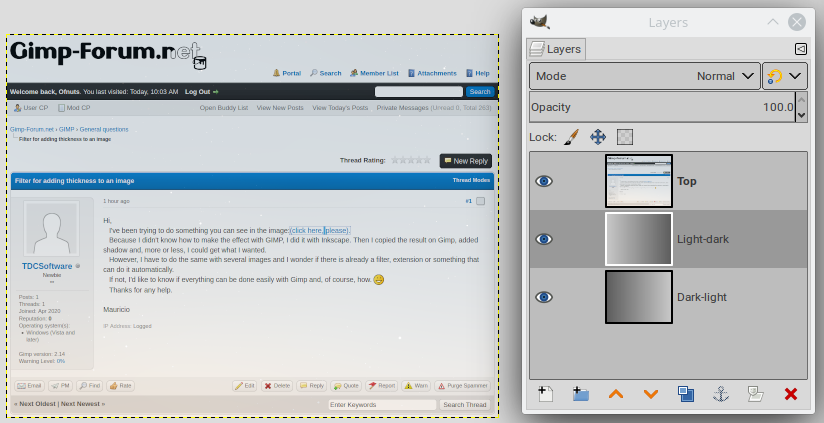Image resolution: width=824 pixels, height=423 pixels.
Task: Open the Help link
Action: [478, 73]
